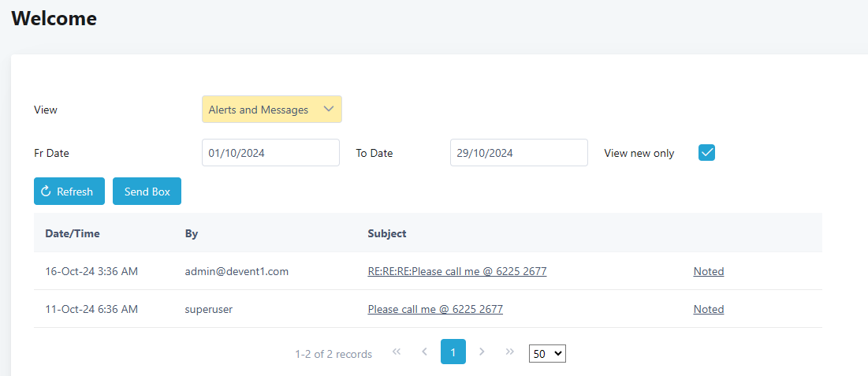Click the By column header
The height and width of the screenshot is (376, 868).
click(x=192, y=233)
